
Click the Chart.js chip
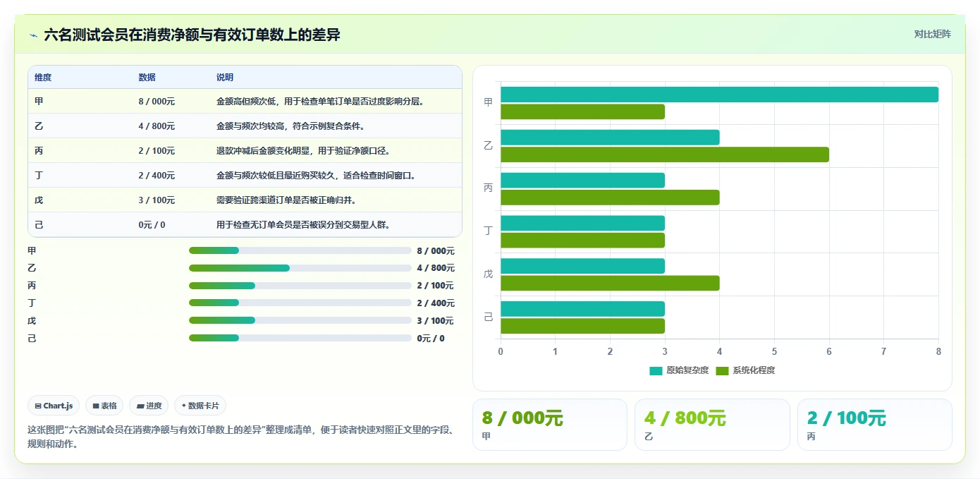click(x=54, y=406)
